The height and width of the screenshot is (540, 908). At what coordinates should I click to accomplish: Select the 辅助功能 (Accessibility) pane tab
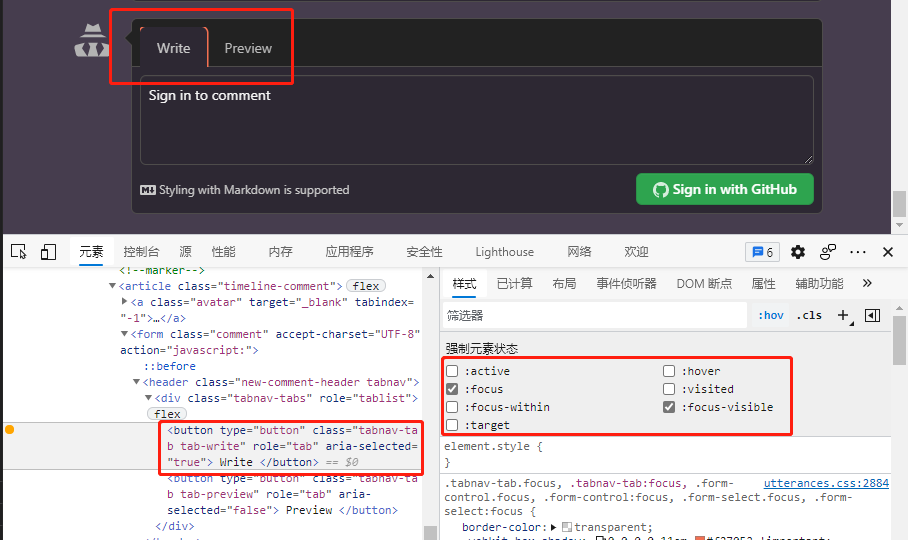coord(819,284)
